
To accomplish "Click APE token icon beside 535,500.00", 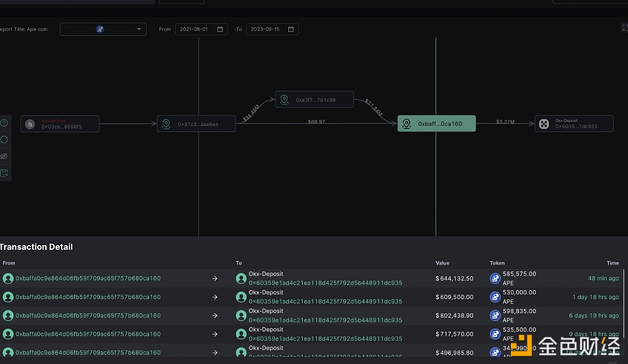I will pos(495,334).
